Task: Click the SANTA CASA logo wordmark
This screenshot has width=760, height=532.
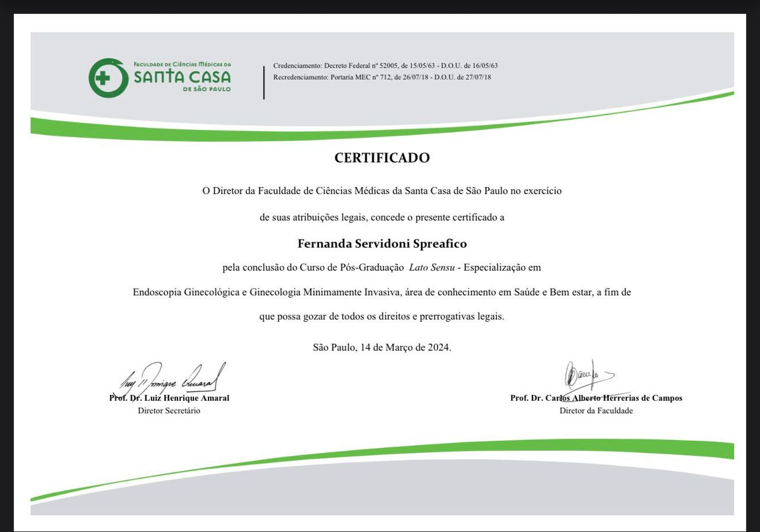Action: coord(182,77)
